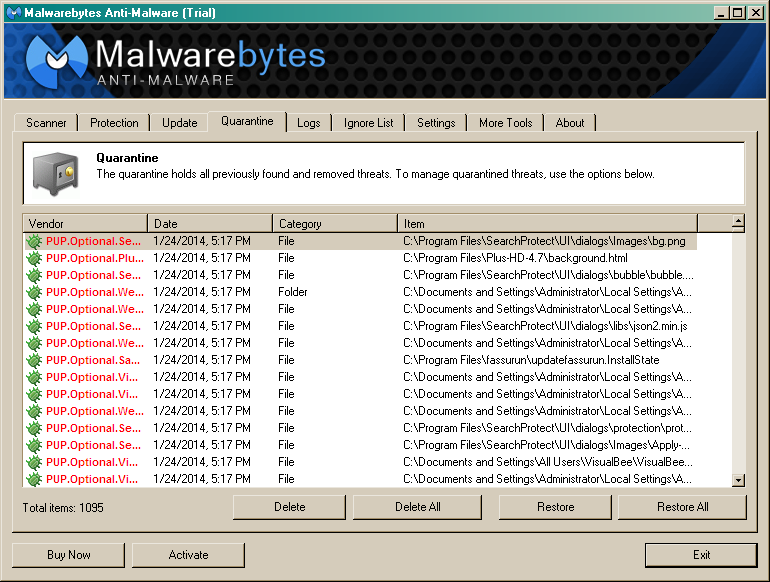This screenshot has width=770, height=582.
Task: Click the quarantine safe icon
Action: pyautogui.click(x=55, y=174)
